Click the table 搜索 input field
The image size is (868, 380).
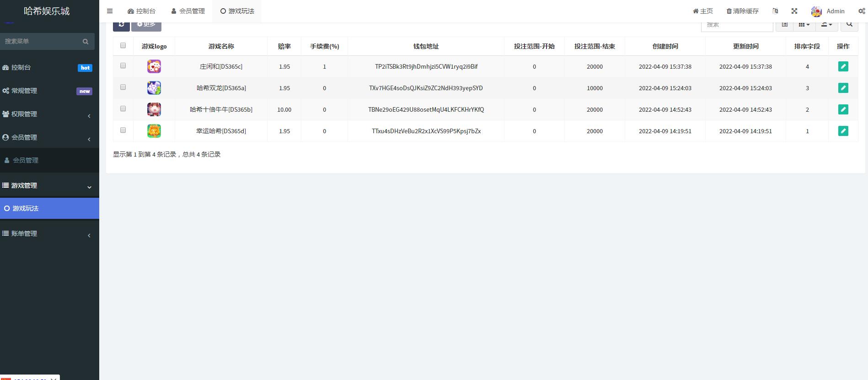(x=737, y=25)
